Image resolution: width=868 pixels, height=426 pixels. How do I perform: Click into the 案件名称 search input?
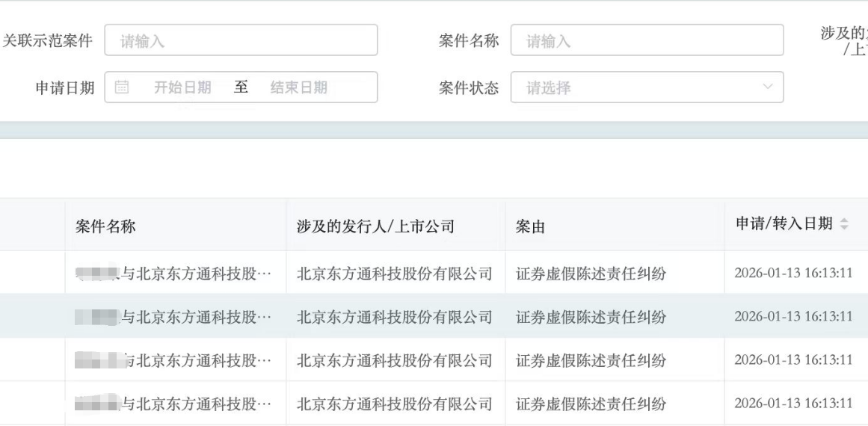coord(647,40)
